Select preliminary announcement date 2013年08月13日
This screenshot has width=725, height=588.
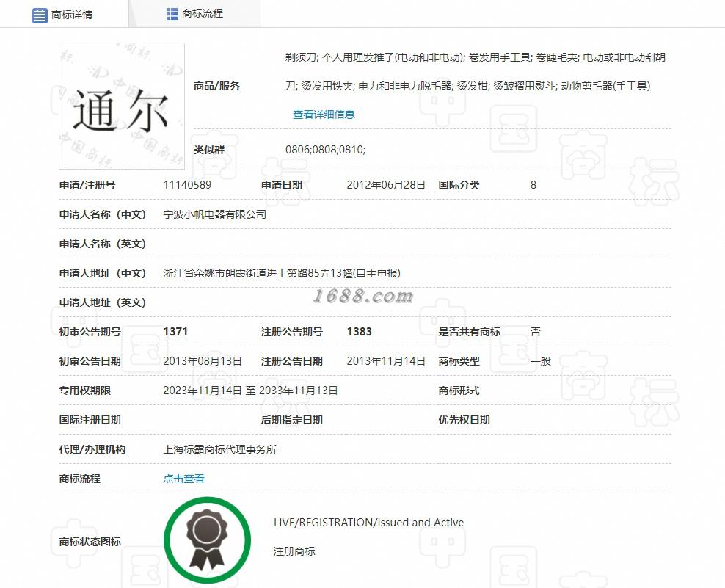coord(203,361)
